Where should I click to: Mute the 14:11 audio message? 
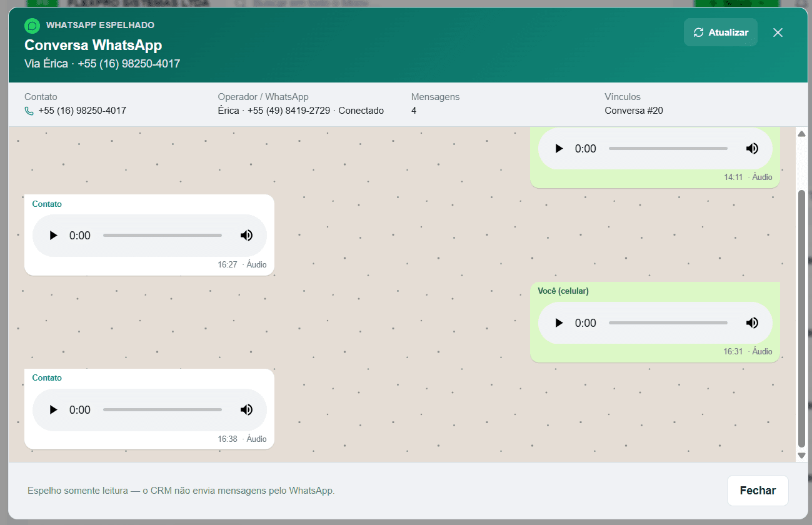click(x=752, y=149)
